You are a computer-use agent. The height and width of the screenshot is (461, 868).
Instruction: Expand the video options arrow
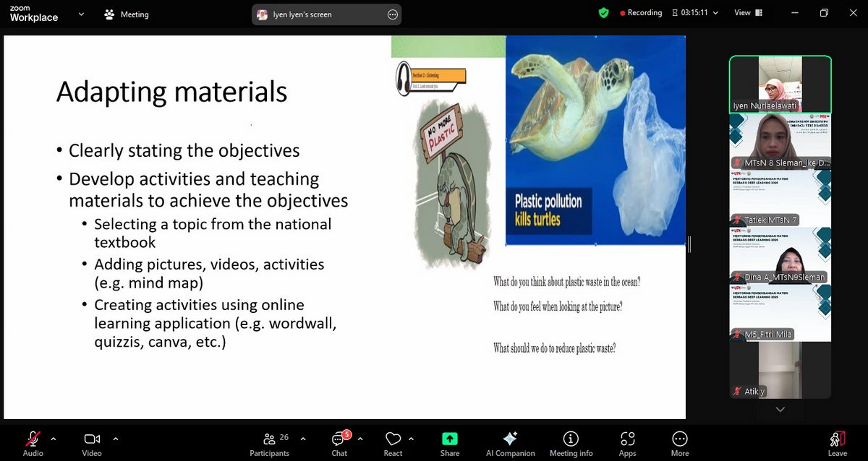(x=115, y=438)
